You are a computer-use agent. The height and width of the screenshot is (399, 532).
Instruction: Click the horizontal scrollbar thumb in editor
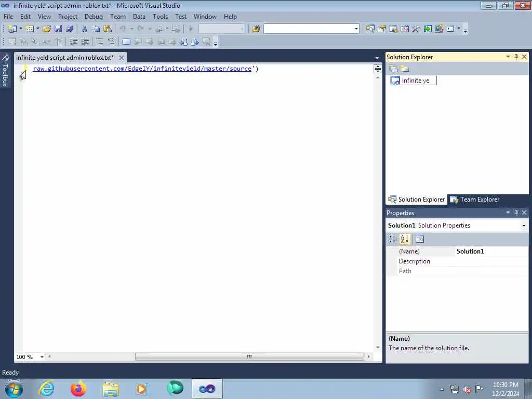tap(249, 356)
